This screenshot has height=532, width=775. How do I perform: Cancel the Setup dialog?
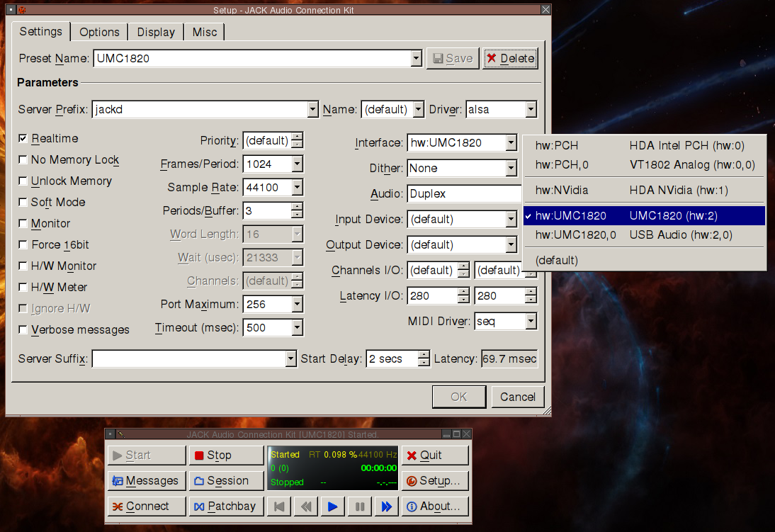click(x=517, y=397)
